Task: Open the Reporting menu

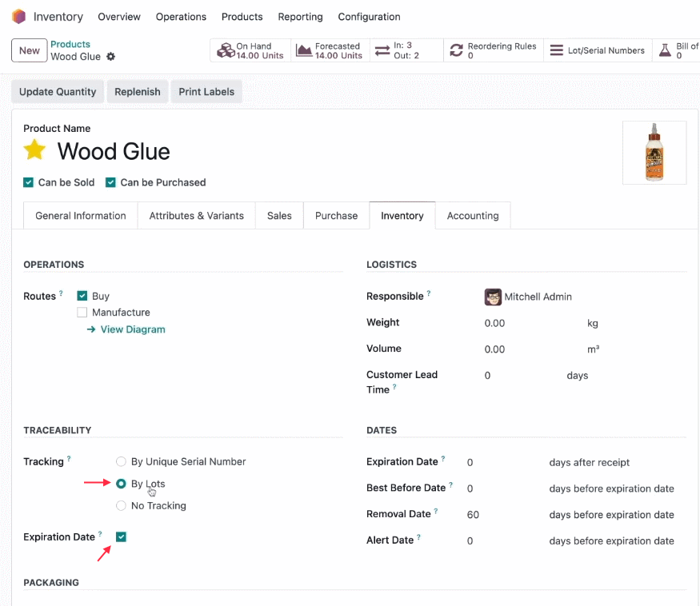Action: tap(300, 17)
